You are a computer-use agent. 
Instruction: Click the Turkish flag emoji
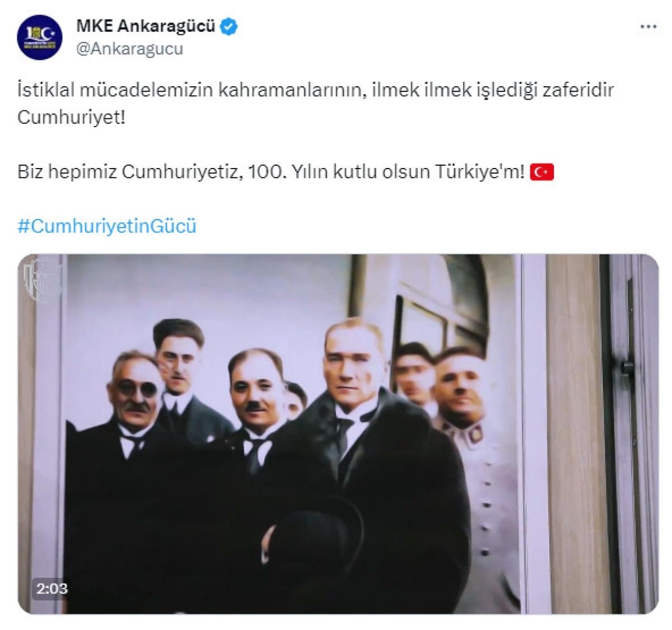click(542, 172)
